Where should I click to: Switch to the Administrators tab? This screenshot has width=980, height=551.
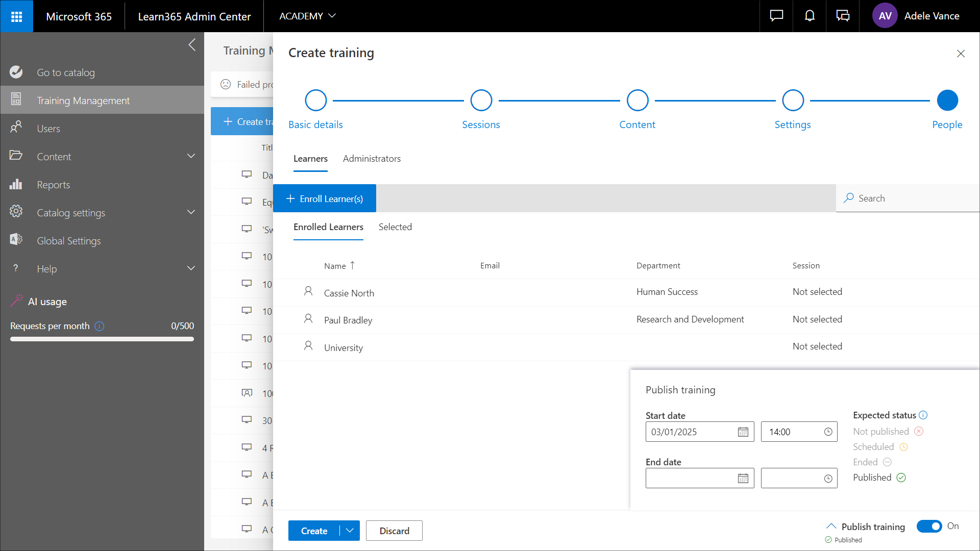[x=372, y=159]
